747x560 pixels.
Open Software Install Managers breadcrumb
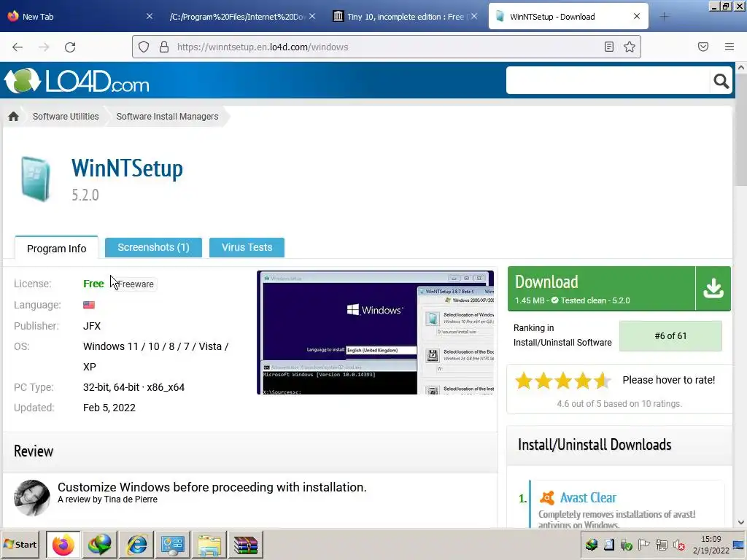point(167,116)
